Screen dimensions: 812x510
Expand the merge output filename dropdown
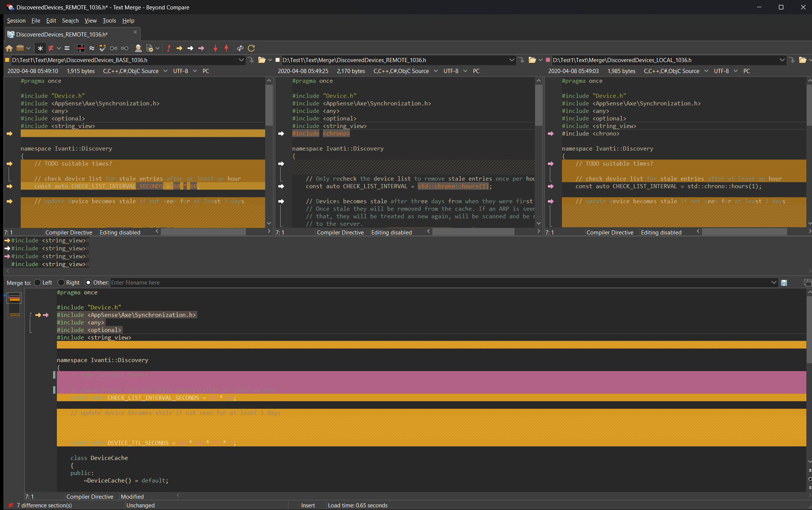tap(774, 283)
